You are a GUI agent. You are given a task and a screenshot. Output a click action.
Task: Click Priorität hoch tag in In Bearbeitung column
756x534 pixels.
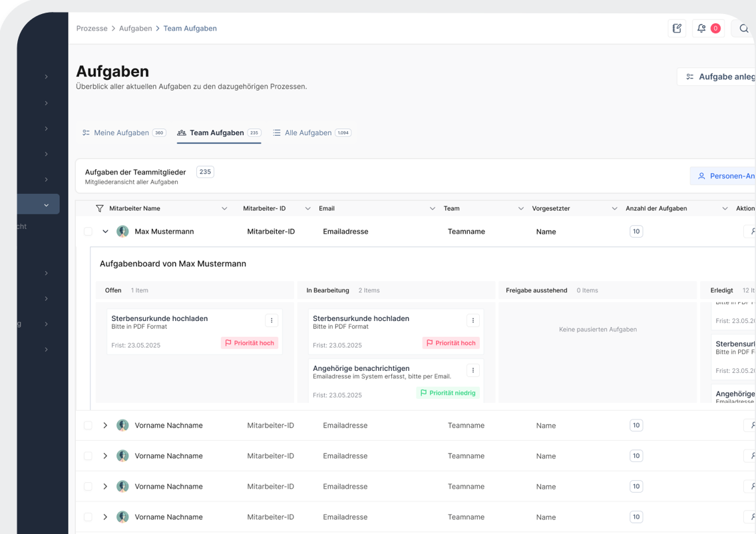coord(451,343)
